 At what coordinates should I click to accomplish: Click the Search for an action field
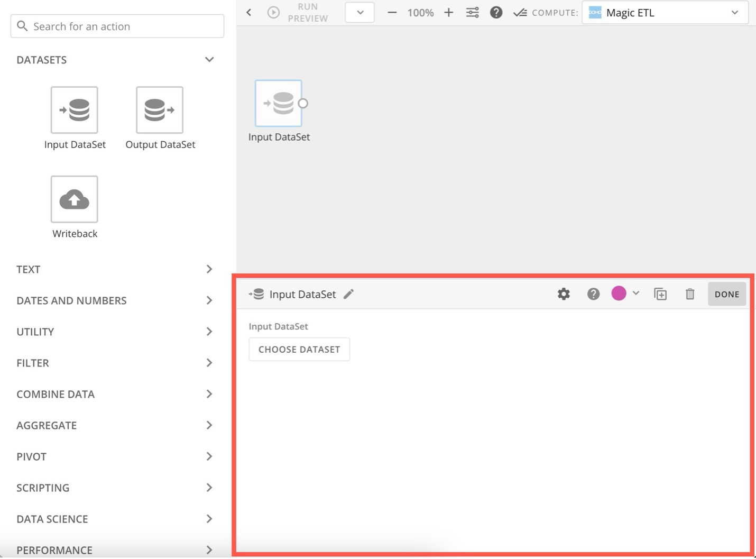pyautogui.click(x=117, y=26)
